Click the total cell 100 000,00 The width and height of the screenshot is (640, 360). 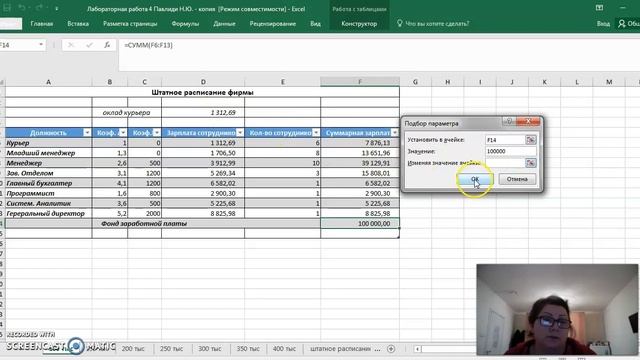click(360, 224)
